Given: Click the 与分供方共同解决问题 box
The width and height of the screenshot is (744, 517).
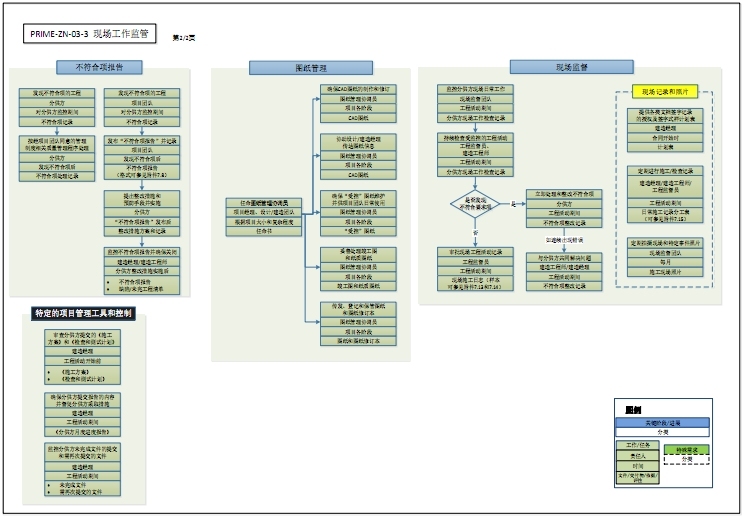Looking at the screenshot, I should [x=565, y=258].
